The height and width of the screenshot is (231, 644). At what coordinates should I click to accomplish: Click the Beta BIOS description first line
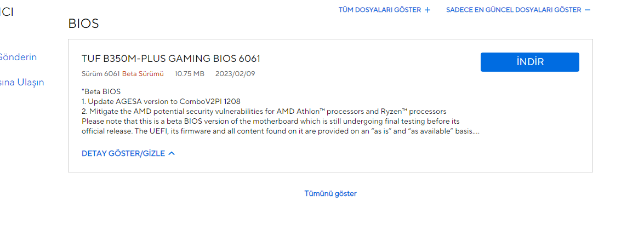pyautogui.click(x=101, y=91)
